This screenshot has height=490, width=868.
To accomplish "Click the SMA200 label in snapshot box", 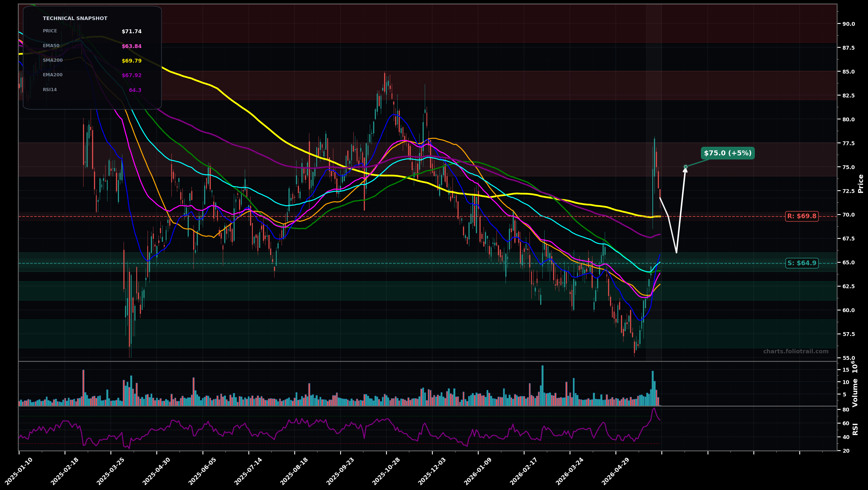I will [52, 60].
